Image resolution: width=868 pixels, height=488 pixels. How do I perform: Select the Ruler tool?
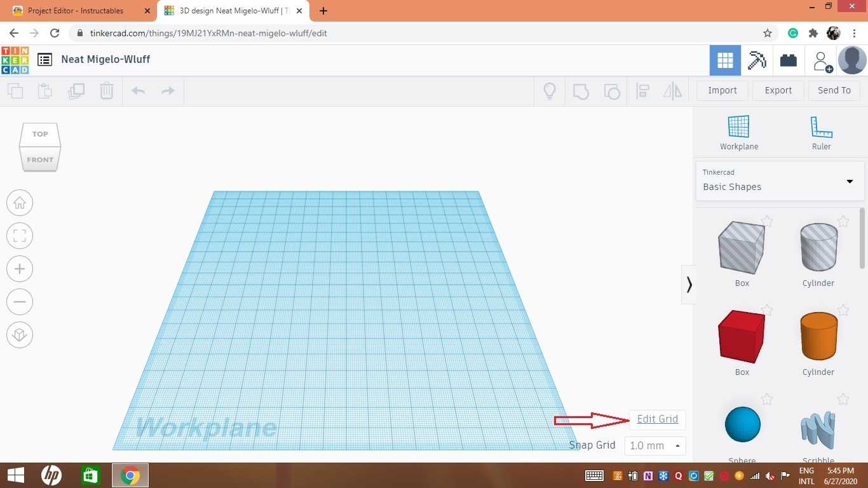821,127
